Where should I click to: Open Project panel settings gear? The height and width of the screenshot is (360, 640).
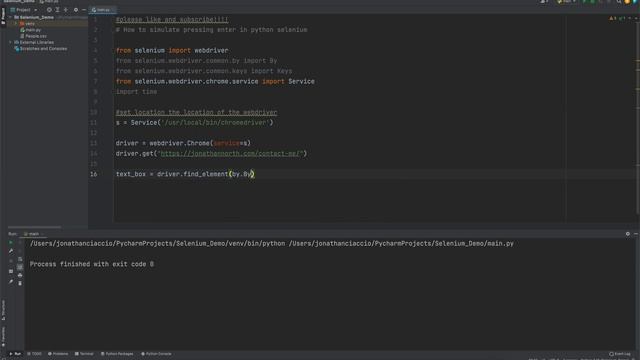[76, 10]
